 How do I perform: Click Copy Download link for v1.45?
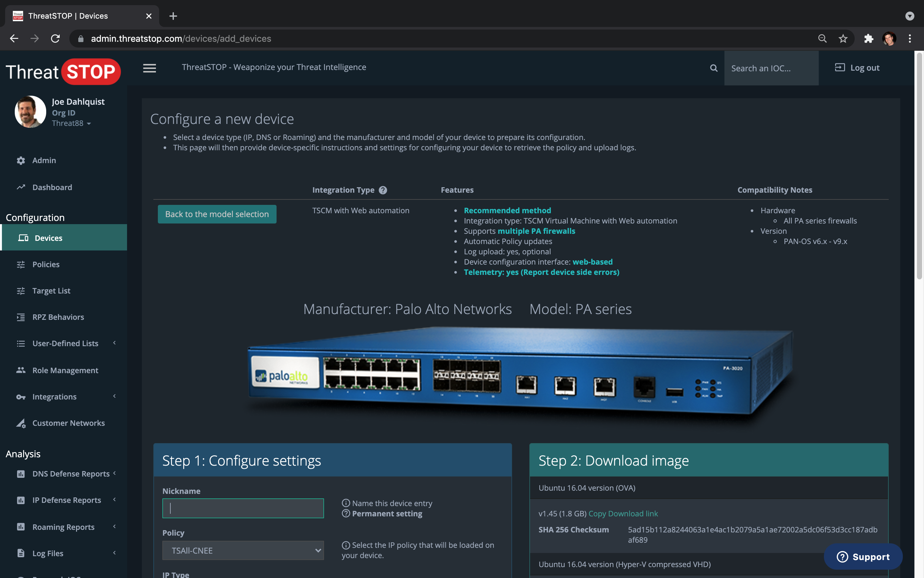623,513
